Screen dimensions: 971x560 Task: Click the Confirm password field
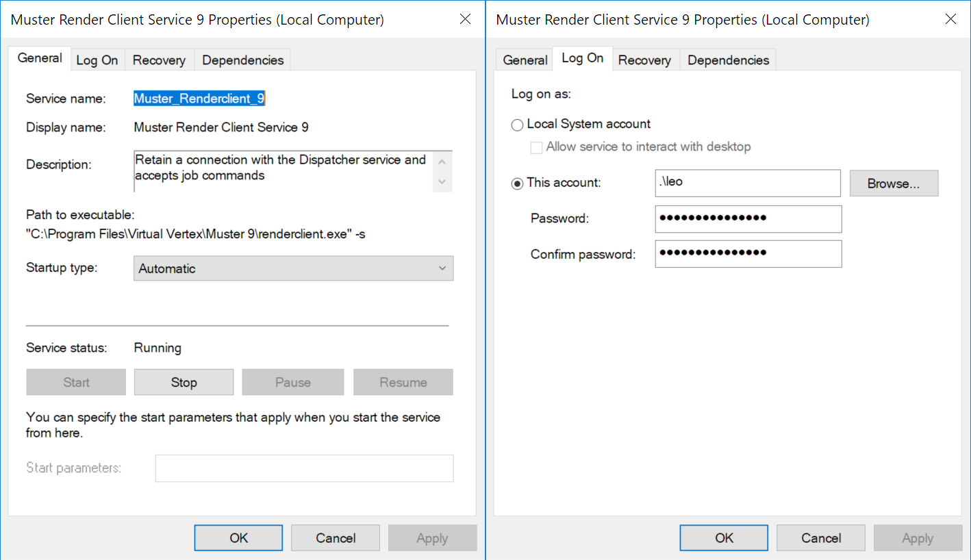[748, 254]
